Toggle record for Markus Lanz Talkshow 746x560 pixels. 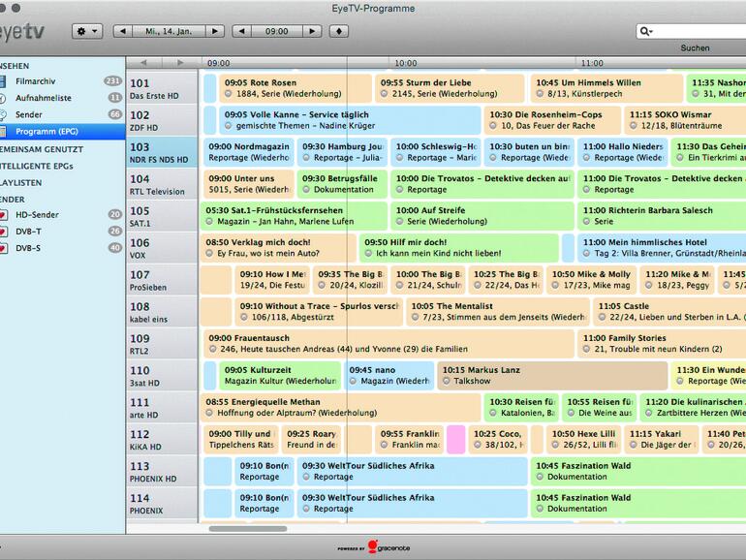(x=447, y=381)
